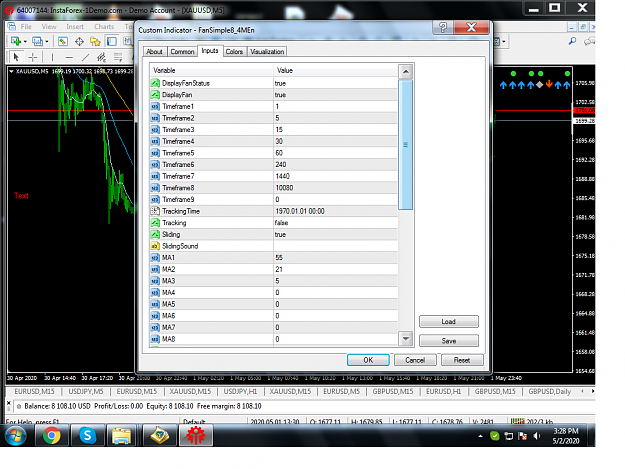625x469 pixels.
Task: Click the Value column header
Action: [x=336, y=71]
